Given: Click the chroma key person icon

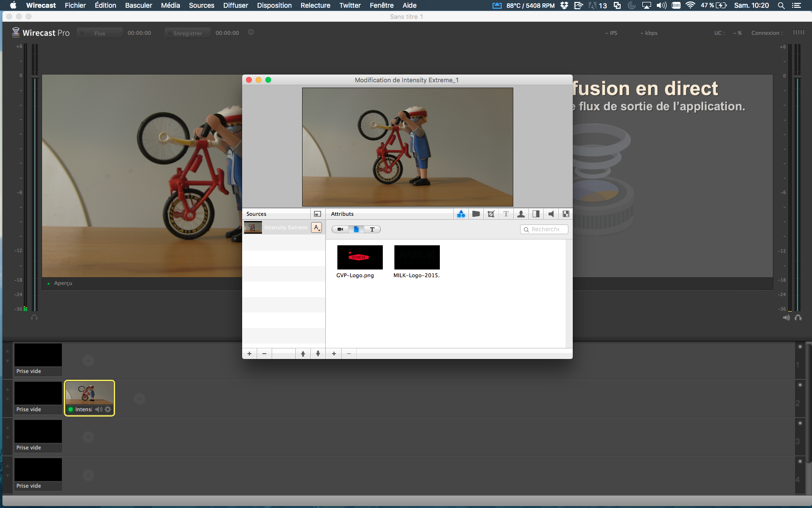Looking at the screenshot, I should click(521, 214).
